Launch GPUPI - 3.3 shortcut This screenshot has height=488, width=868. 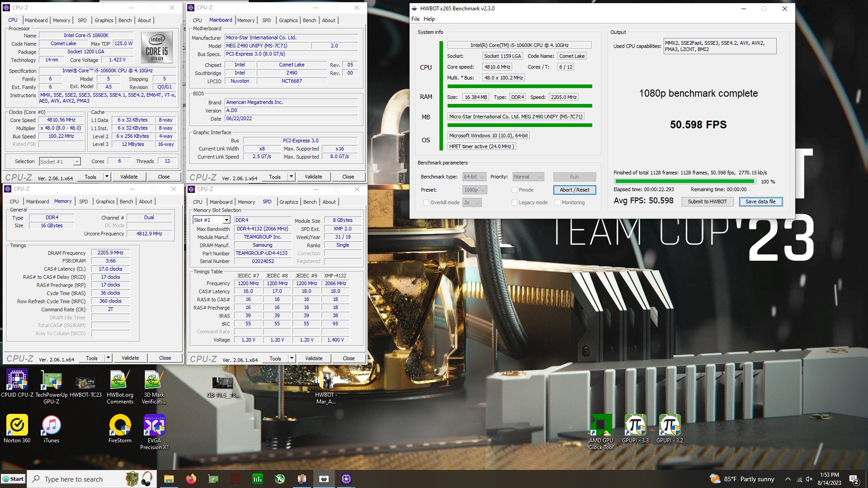635,429
